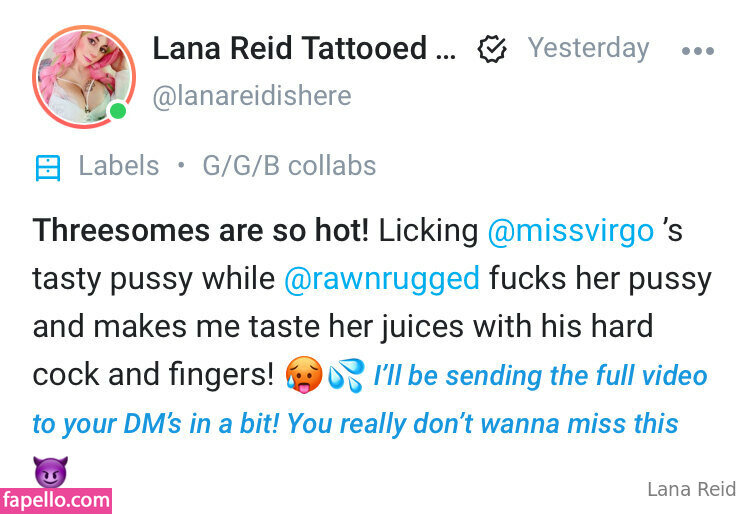Click the fapello.com watermark badge

(56, 499)
